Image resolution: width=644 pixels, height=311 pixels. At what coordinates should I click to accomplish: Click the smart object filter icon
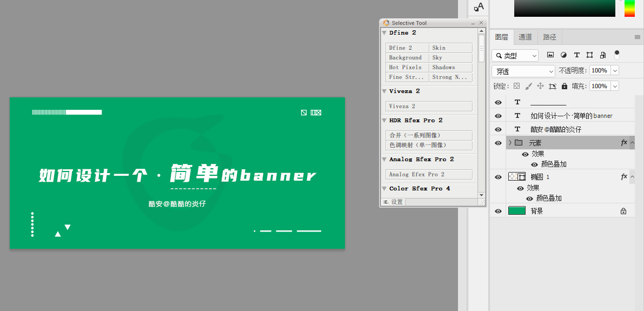(603, 55)
